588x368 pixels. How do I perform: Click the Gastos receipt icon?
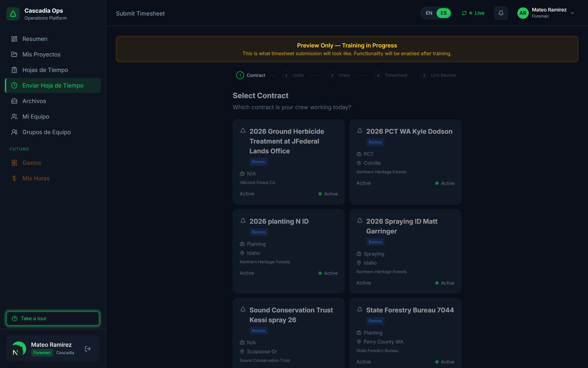(14, 163)
